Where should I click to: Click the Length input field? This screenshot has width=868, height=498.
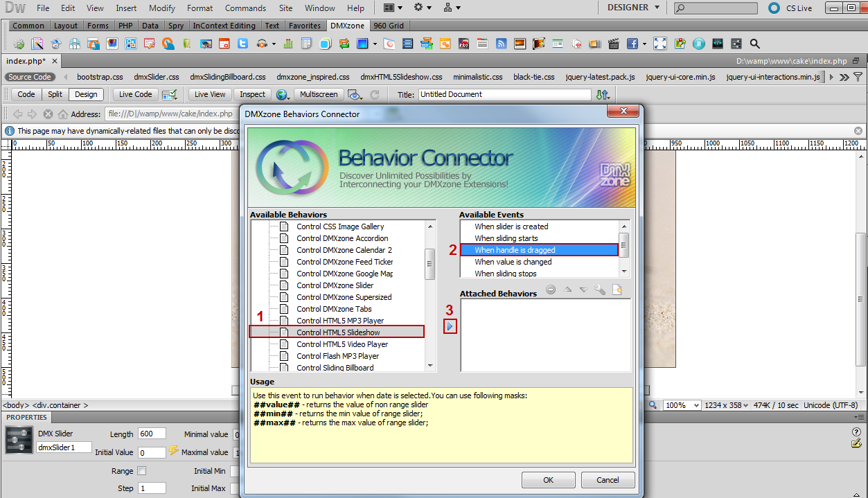(152, 434)
